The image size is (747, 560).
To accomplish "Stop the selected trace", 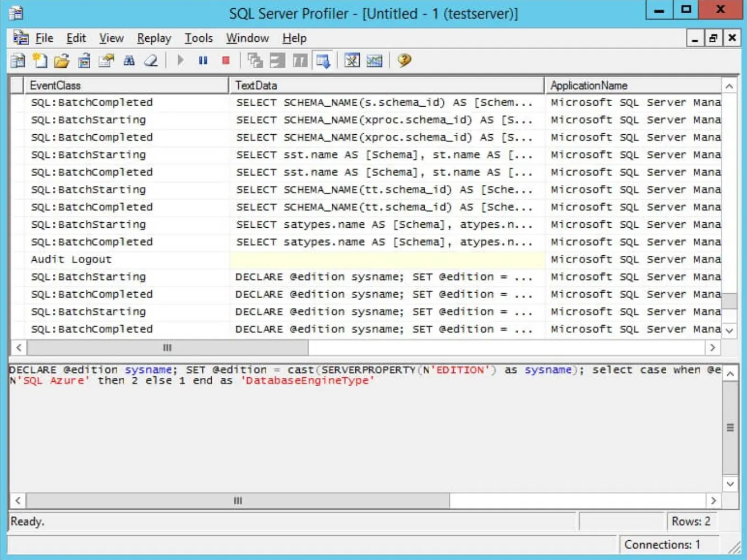I will [x=224, y=61].
